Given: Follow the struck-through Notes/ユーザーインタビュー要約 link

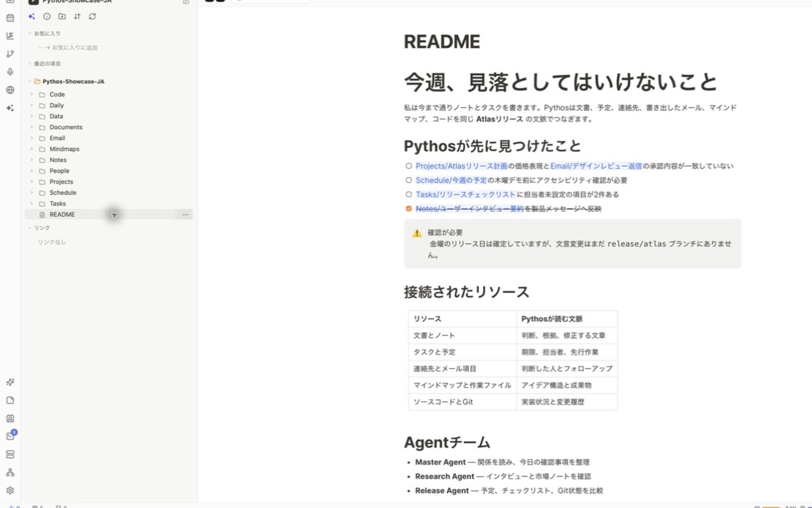Looking at the screenshot, I should pos(469,209).
